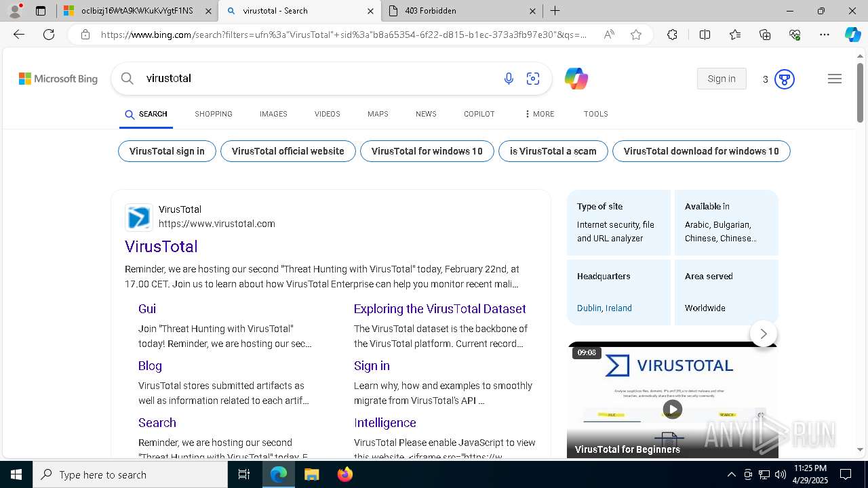
Task: Open Bing Copilot colorful logo
Action: tap(576, 79)
